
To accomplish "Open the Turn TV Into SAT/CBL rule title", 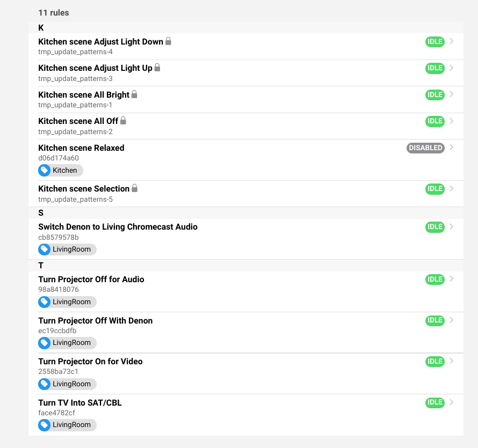I will (x=80, y=403).
